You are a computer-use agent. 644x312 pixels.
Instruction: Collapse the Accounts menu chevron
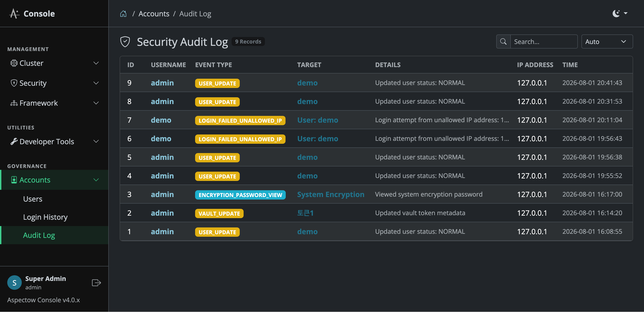[96, 180]
